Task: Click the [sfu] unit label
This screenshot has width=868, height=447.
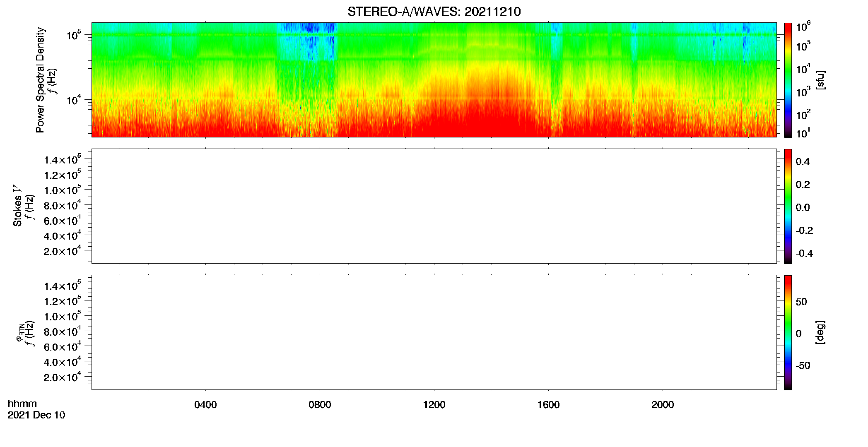Action: pos(820,80)
